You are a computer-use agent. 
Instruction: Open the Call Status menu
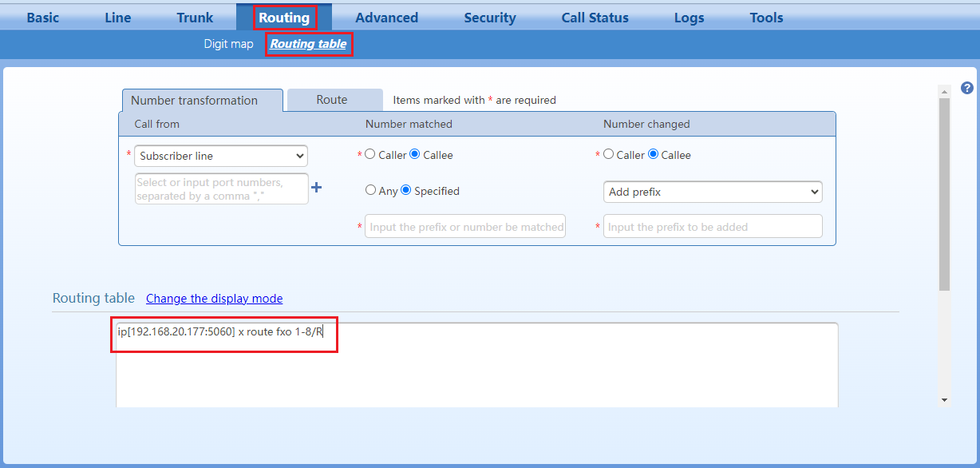pyautogui.click(x=595, y=18)
